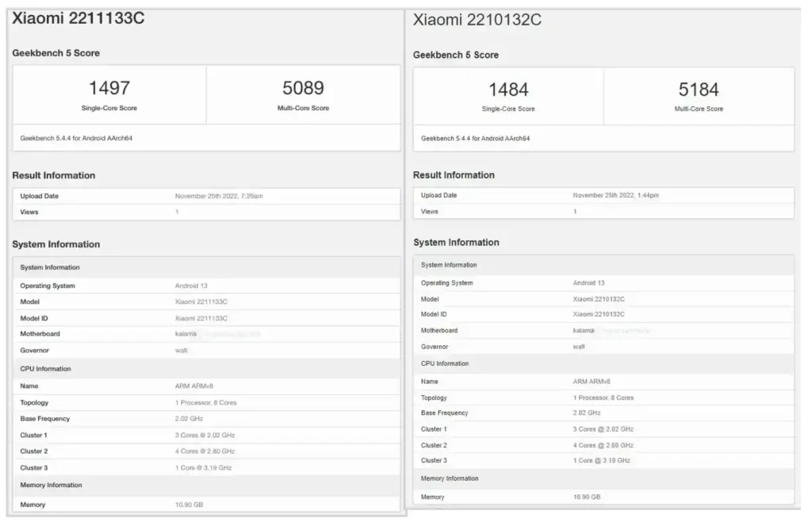Click the right panel's Views label
Image resolution: width=812 pixels, height=526 pixels.
coord(429,212)
